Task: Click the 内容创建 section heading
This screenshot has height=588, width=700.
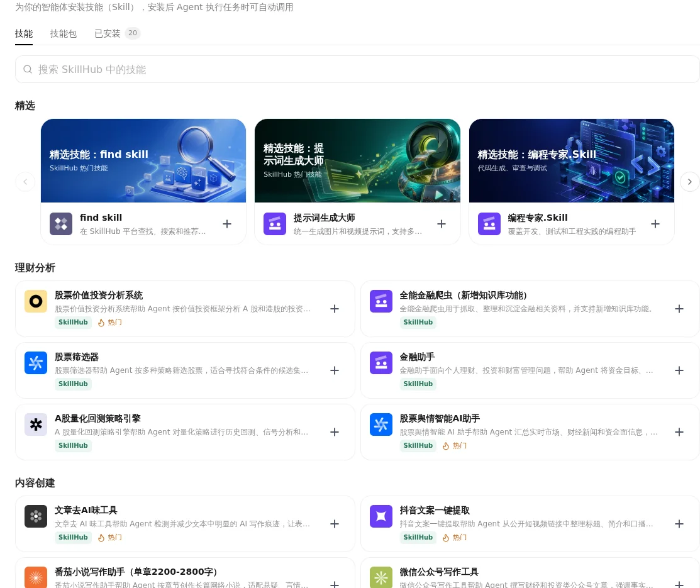Action: click(35, 482)
